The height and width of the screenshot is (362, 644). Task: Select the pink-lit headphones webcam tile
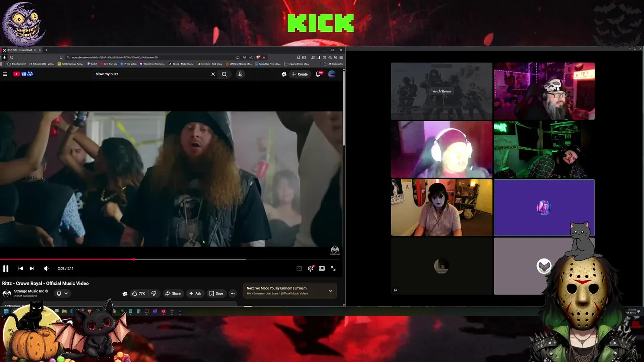441,149
